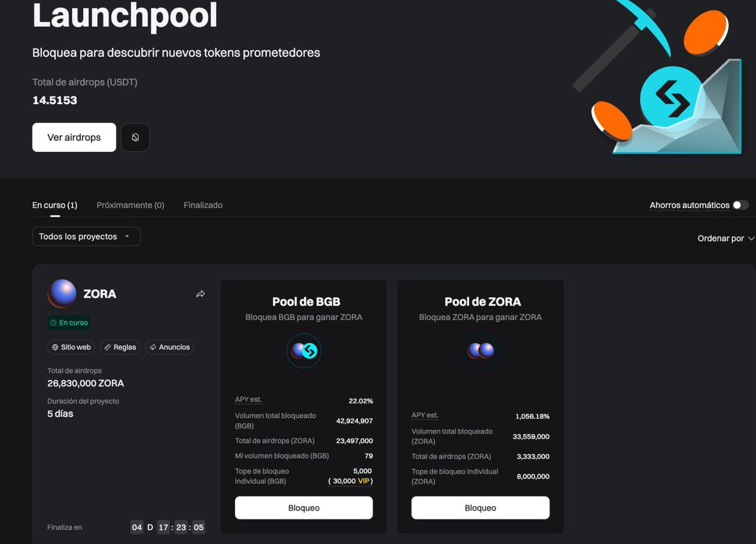Click the 33,559,000 locked volume value
The width and height of the screenshot is (756, 544).
pos(531,437)
